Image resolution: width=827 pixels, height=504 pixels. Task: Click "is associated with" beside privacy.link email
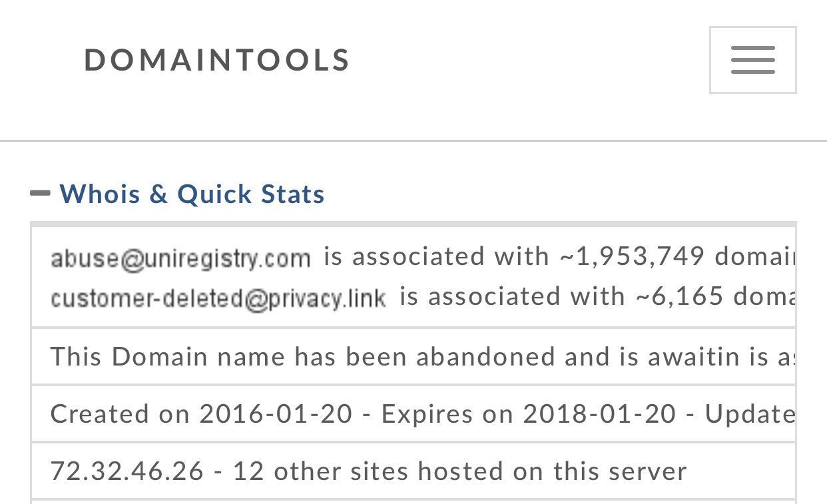coord(513,296)
